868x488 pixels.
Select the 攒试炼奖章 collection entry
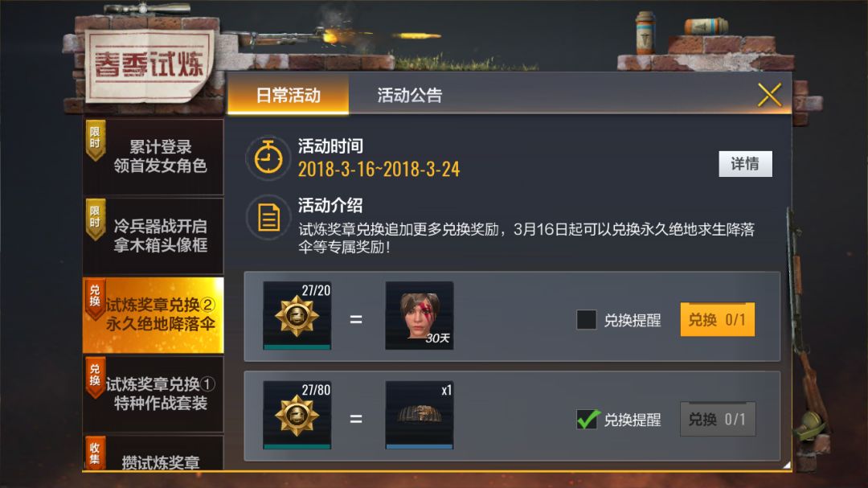[154, 453]
